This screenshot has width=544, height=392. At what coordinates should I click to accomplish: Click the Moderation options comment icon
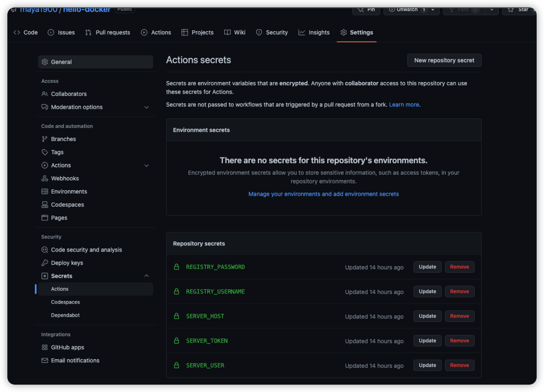[x=45, y=107]
